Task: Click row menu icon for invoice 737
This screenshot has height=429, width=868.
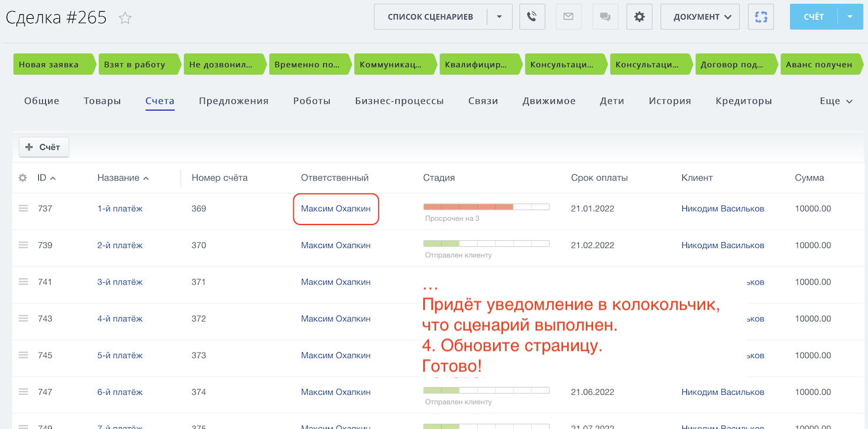Action: pyautogui.click(x=24, y=209)
